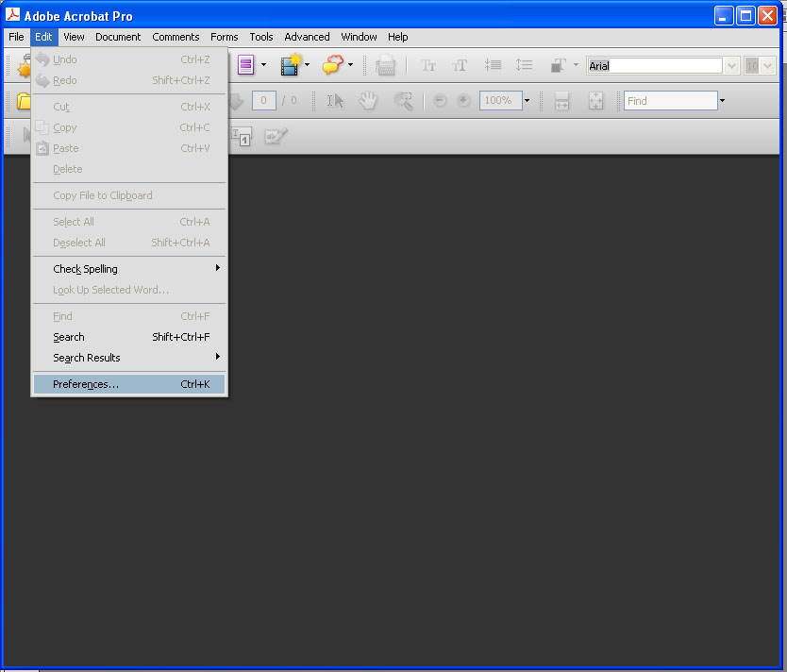This screenshot has width=787, height=672.
Task: Open the Help menu
Action: pyautogui.click(x=398, y=37)
